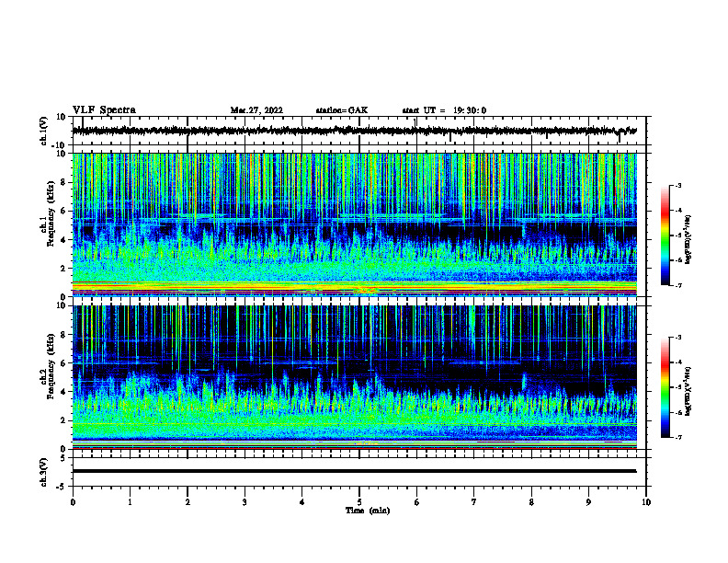Screen dimensions: 728x563
Task: Click time axis tick label "6"
Action: click(x=417, y=502)
